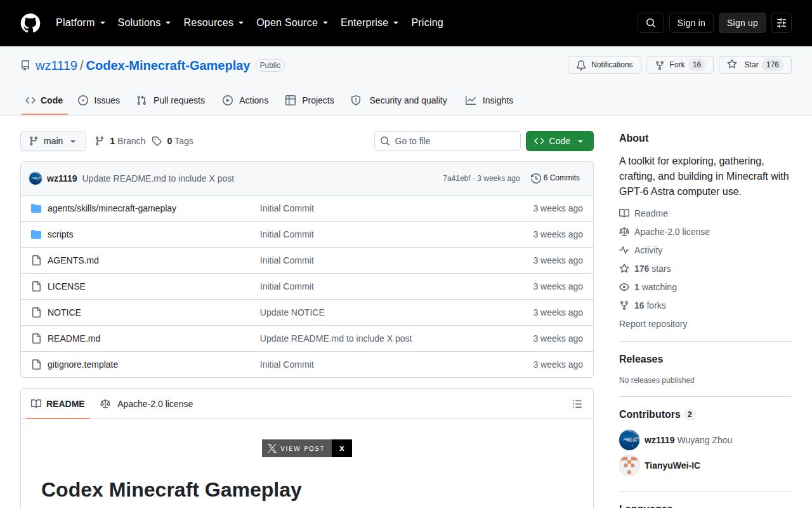The width and height of the screenshot is (812, 508).
Task: Open the Insights tab
Action: click(489, 100)
